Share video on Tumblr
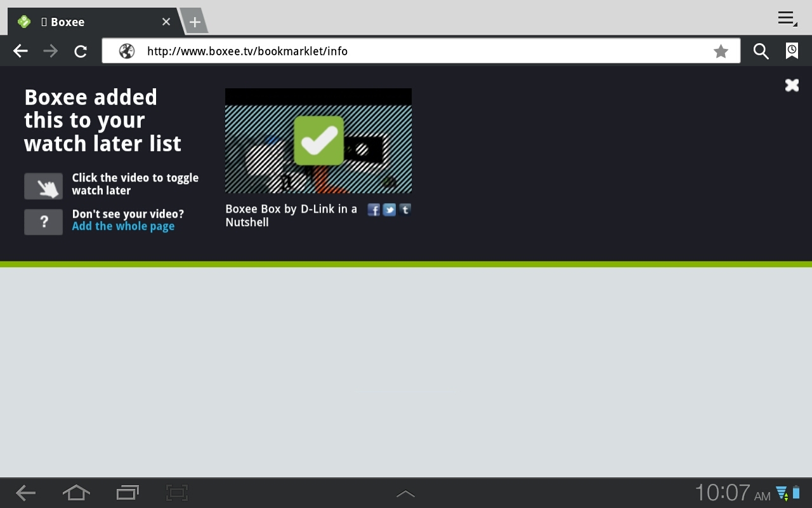The height and width of the screenshot is (508, 812). [405, 210]
